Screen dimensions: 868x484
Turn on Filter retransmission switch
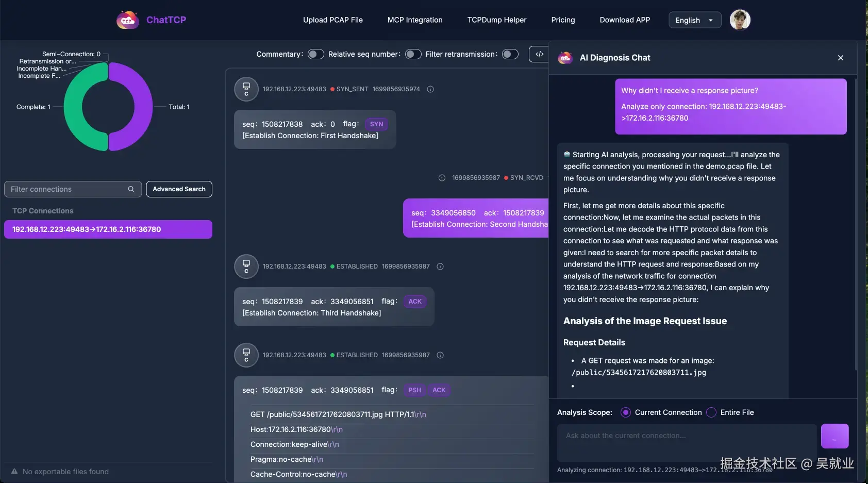tap(510, 54)
